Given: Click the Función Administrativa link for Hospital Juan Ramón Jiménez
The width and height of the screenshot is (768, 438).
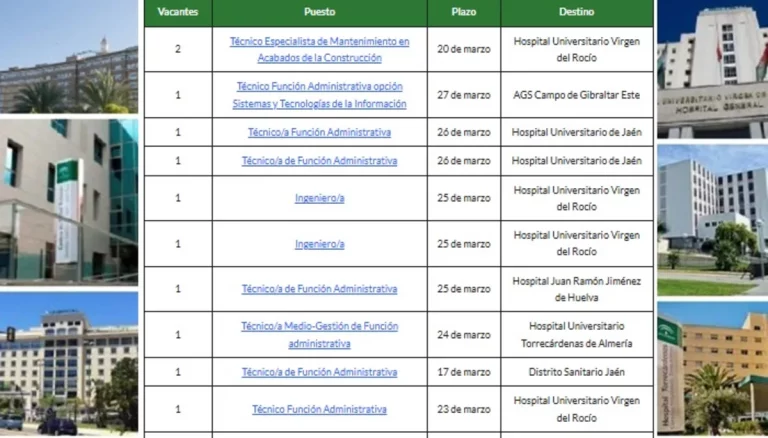Looking at the screenshot, I should 319,289.
